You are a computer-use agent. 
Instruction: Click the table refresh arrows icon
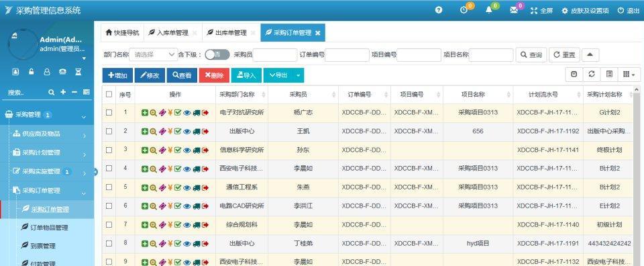(x=592, y=74)
